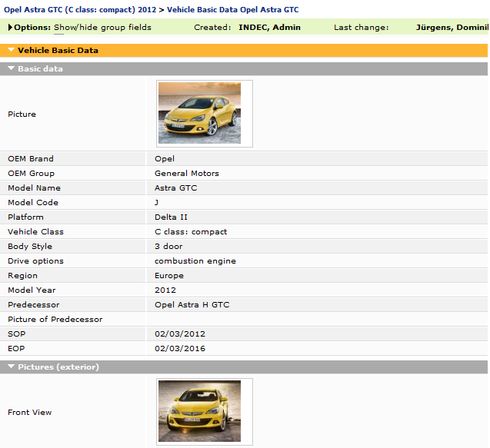The height and width of the screenshot is (448, 490).
Task: Click the Drive options label
Action: coord(35,261)
